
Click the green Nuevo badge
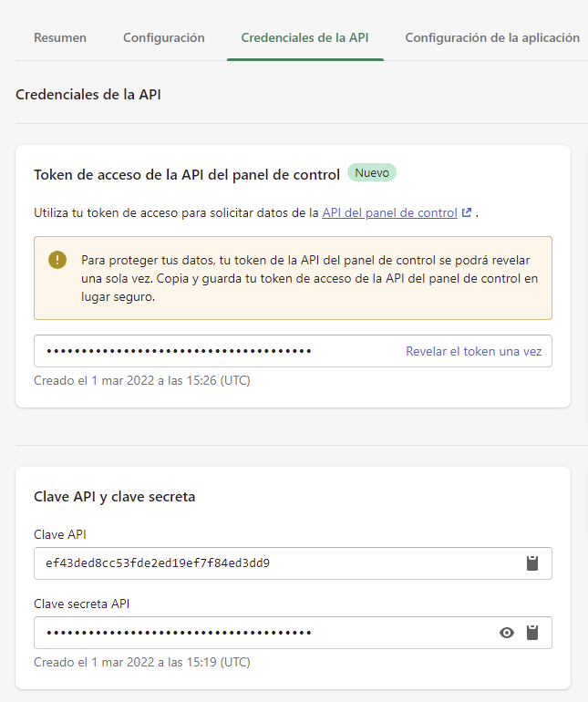pos(372,173)
